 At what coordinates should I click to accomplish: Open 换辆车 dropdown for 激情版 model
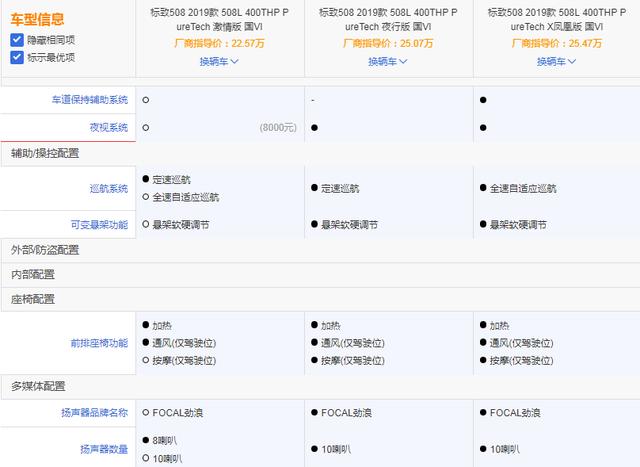click(x=219, y=62)
